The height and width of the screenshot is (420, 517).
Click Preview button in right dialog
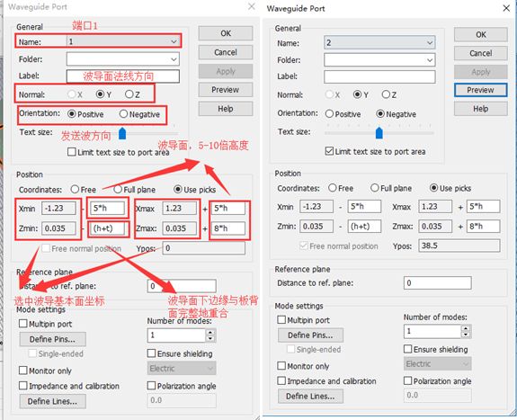point(480,90)
